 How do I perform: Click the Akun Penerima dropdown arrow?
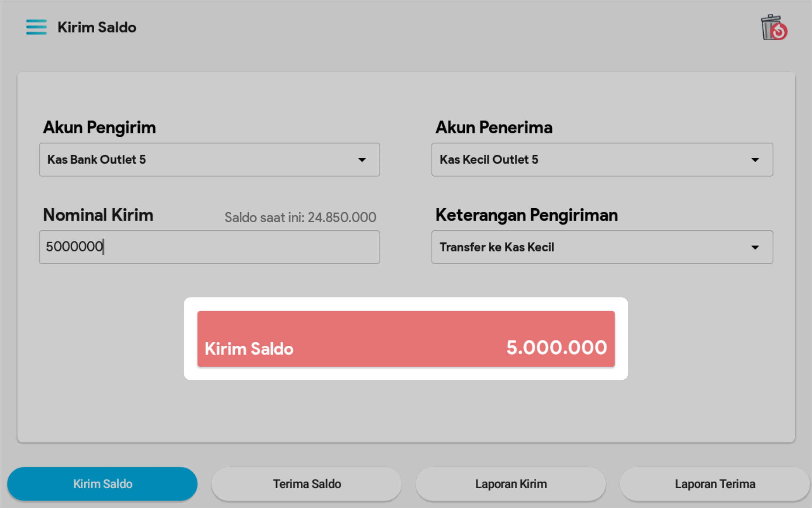pos(755,160)
